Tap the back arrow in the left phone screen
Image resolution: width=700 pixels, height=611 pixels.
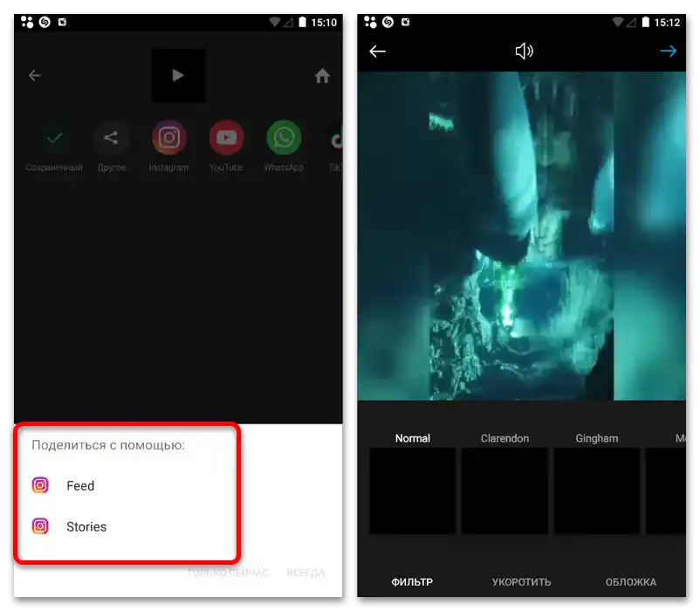[x=34, y=75]
